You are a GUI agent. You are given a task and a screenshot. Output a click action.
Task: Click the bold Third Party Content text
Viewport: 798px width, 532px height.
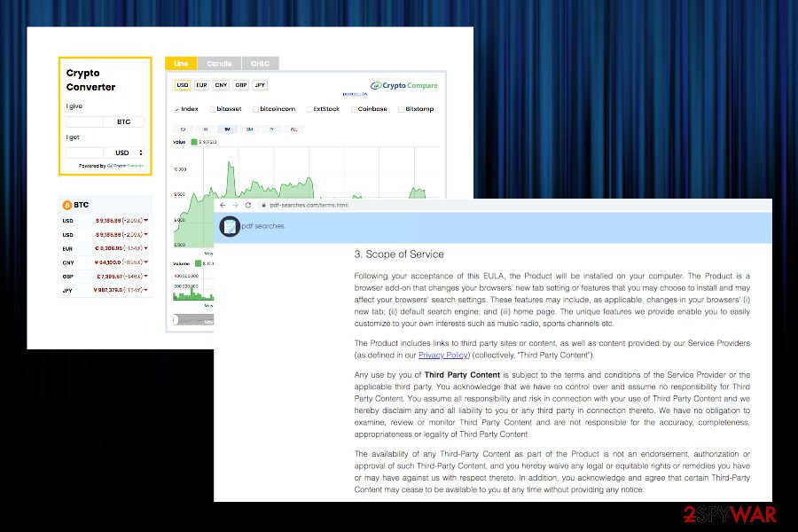(462, 375)
